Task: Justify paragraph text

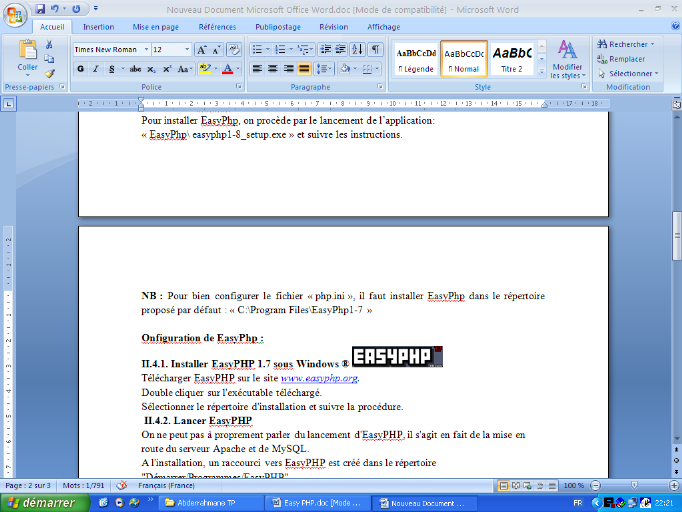Action: click(x=304, y=69)
